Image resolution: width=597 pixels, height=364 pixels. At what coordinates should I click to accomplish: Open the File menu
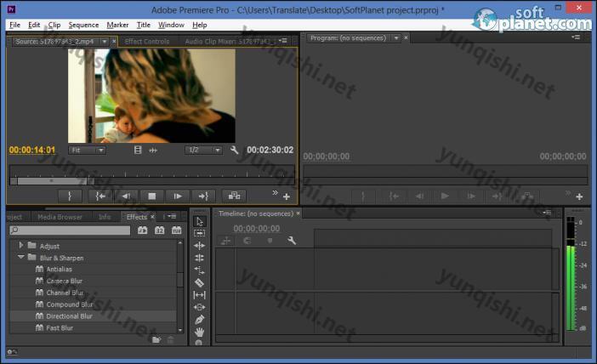(x=14, y=25)
